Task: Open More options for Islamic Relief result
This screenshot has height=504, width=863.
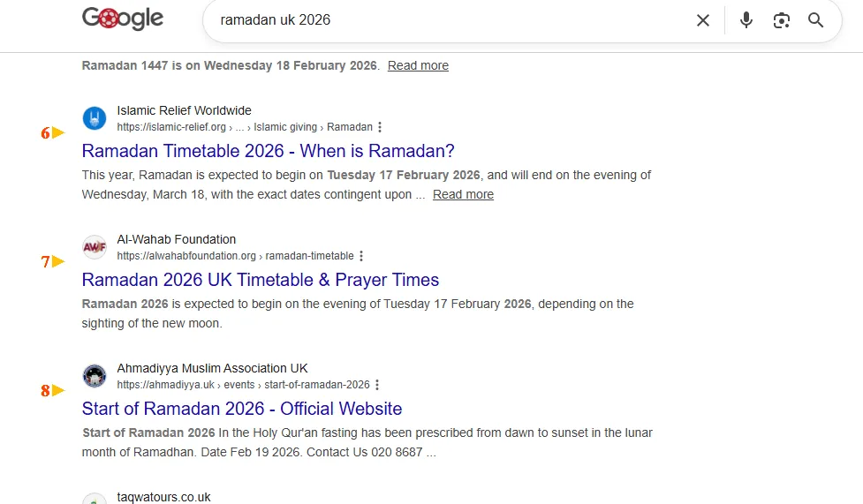Action: [379, 127]
